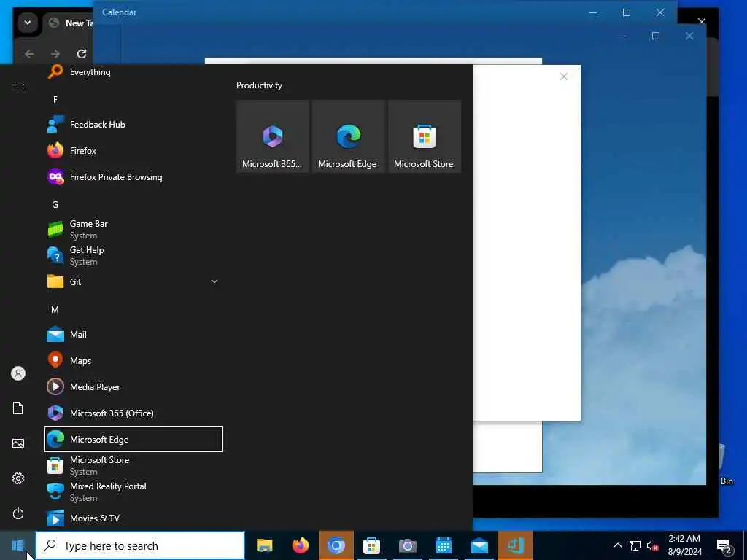The image size is (747, 560).
Task: Select the New Tab browser tab
Action: click(x=70, y=23)
